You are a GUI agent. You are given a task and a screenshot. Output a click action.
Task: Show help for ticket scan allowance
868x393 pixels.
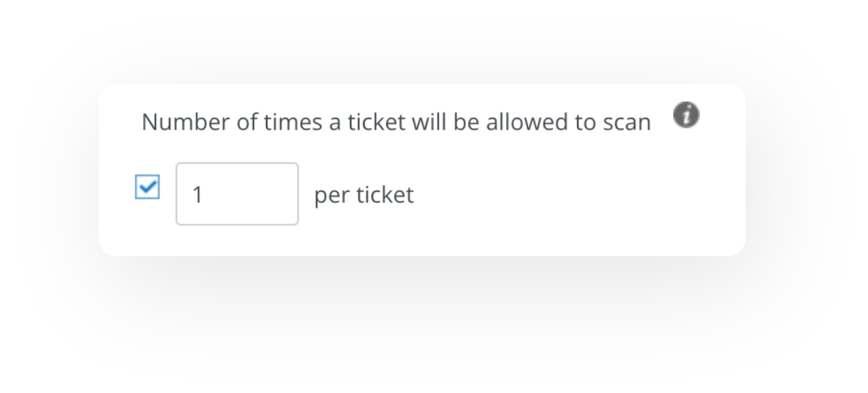pyautogui.click(x=686, y=116)
